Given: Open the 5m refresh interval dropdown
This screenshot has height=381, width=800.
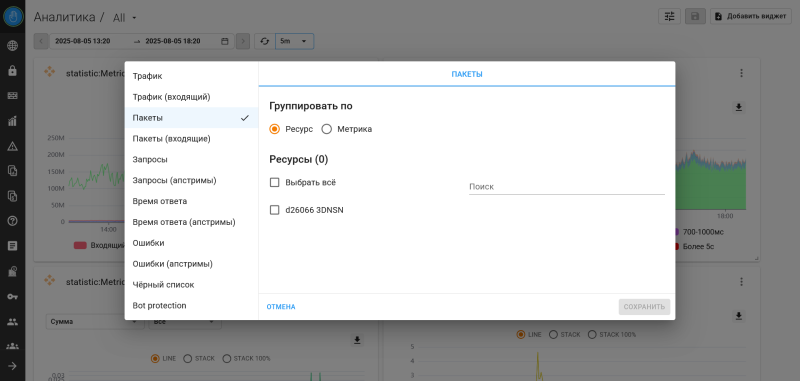Looking at the screenshot, I should point(294,41).
